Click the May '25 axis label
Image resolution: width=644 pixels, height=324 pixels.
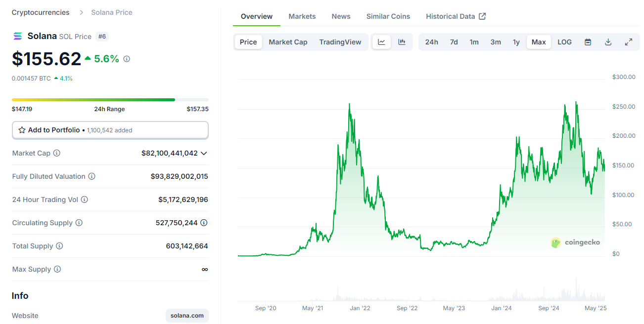[x=596, y=308]
